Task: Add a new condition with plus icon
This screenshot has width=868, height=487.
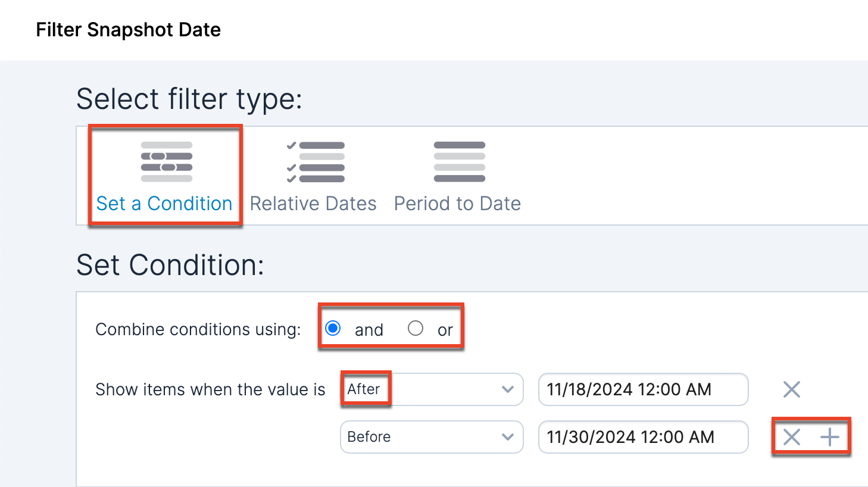Action: [x=829, y=437]
